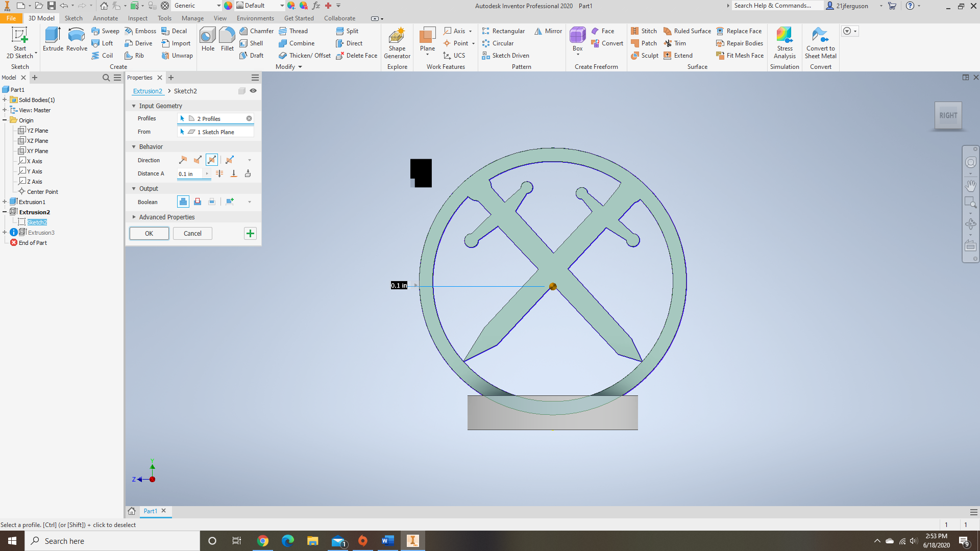Viewport: 980px width, 551px height.
Task: Expand Advanced Properties section
Action: click(x=134, y=217)
